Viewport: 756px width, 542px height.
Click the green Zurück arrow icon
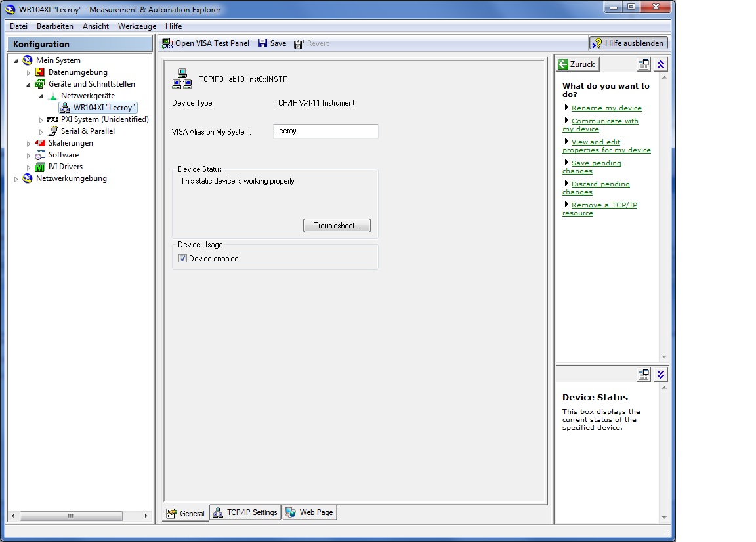point(562,64)
